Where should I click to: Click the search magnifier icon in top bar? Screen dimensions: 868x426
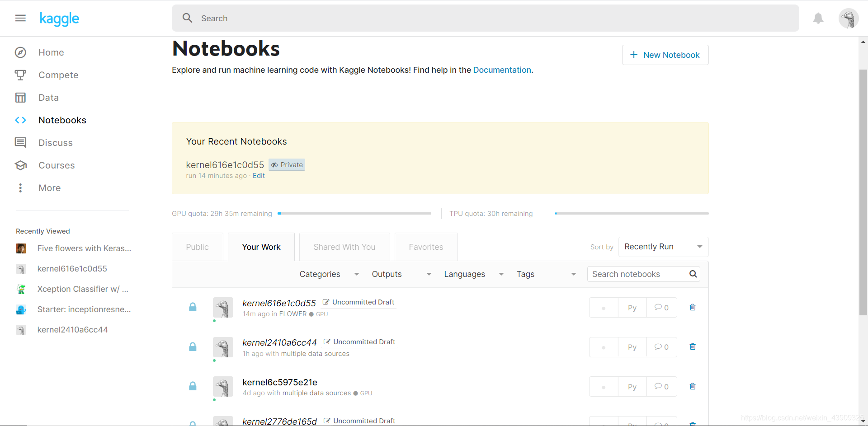click(x=187, y=18)
